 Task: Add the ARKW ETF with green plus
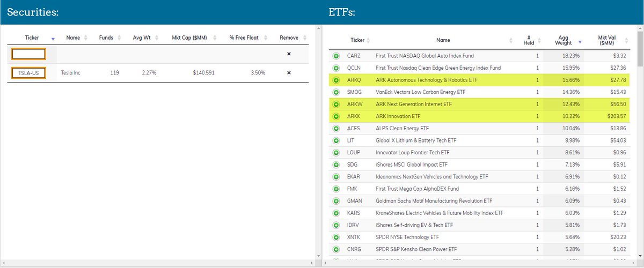pyautogui.click(x=336, y=105)
